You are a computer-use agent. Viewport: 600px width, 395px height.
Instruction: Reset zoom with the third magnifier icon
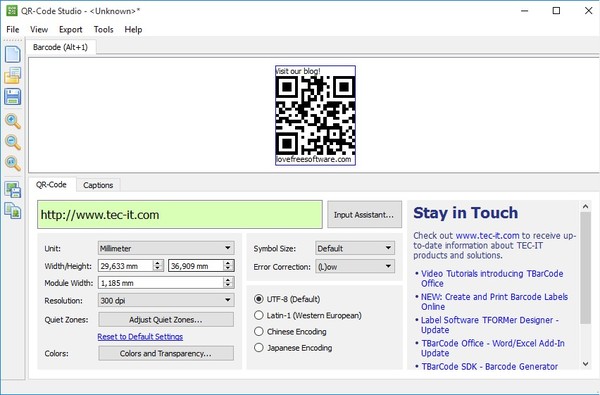[x=13, y=163]
